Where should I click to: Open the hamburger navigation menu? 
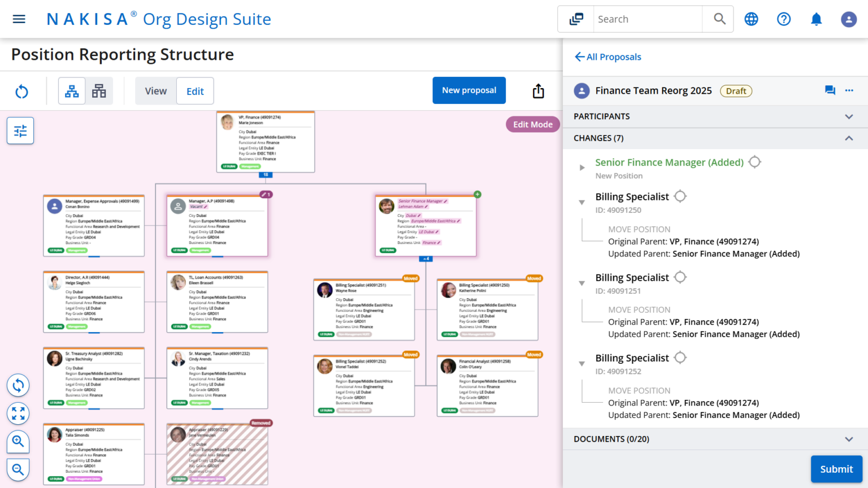(x=19, y=19)
